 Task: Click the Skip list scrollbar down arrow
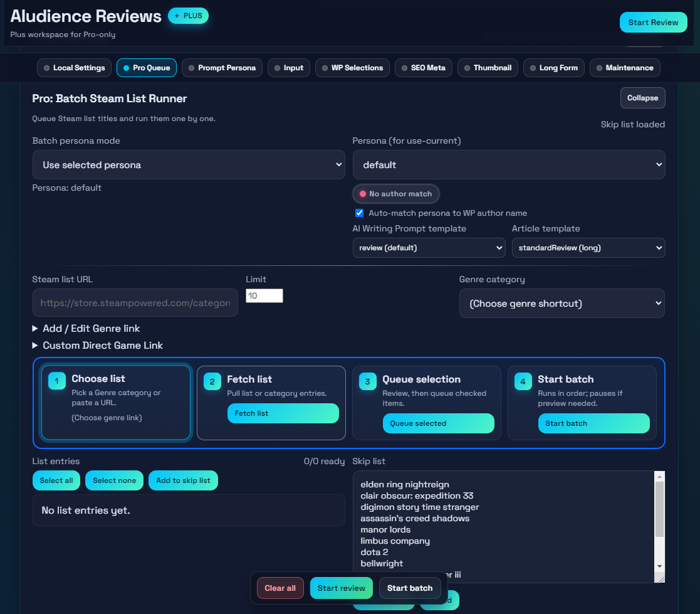(659, 566)
